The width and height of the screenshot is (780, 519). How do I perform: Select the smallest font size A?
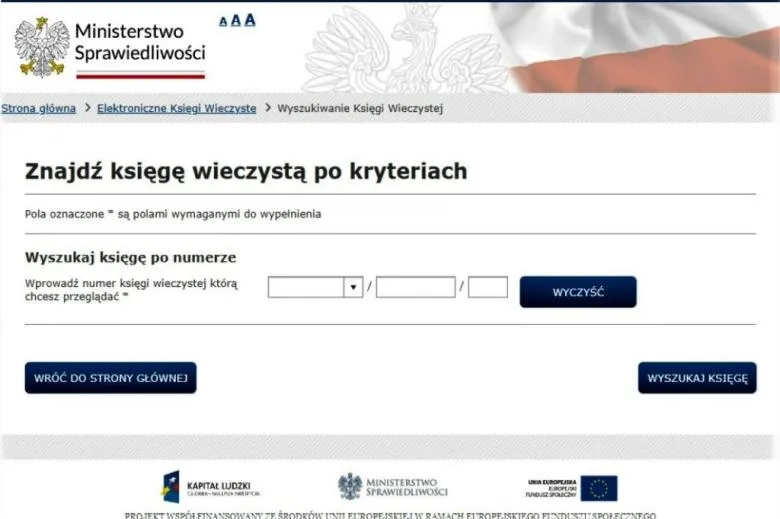[223, 21]
